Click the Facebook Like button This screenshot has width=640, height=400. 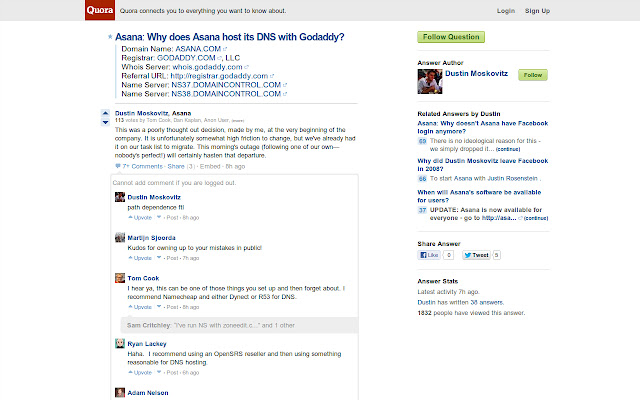[x=429, y=255]
